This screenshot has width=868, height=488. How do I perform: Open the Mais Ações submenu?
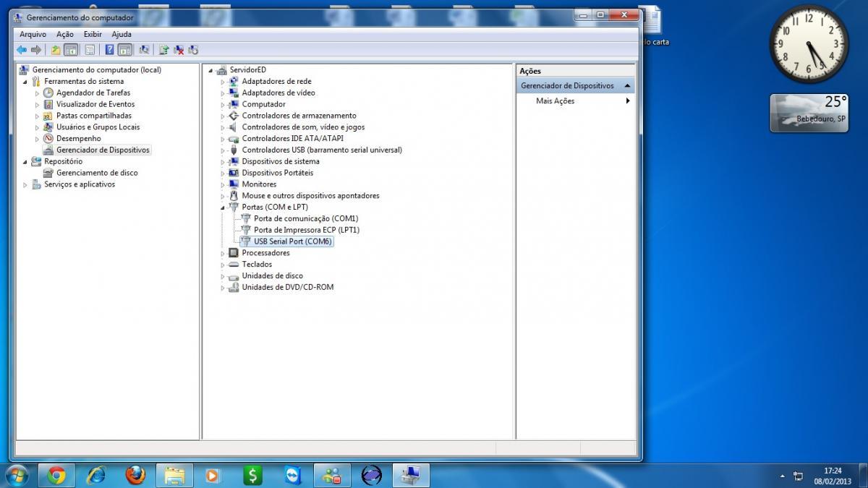[583, 101]
